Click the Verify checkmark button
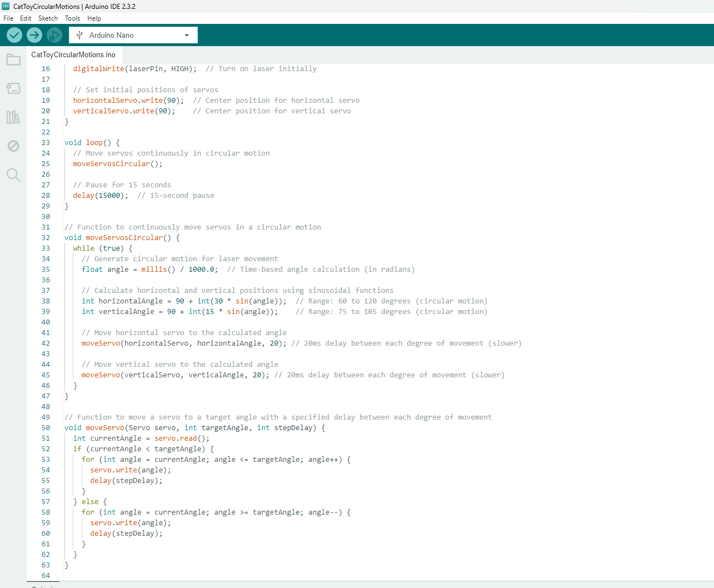 pyautogui.click(x=14, y=35)
